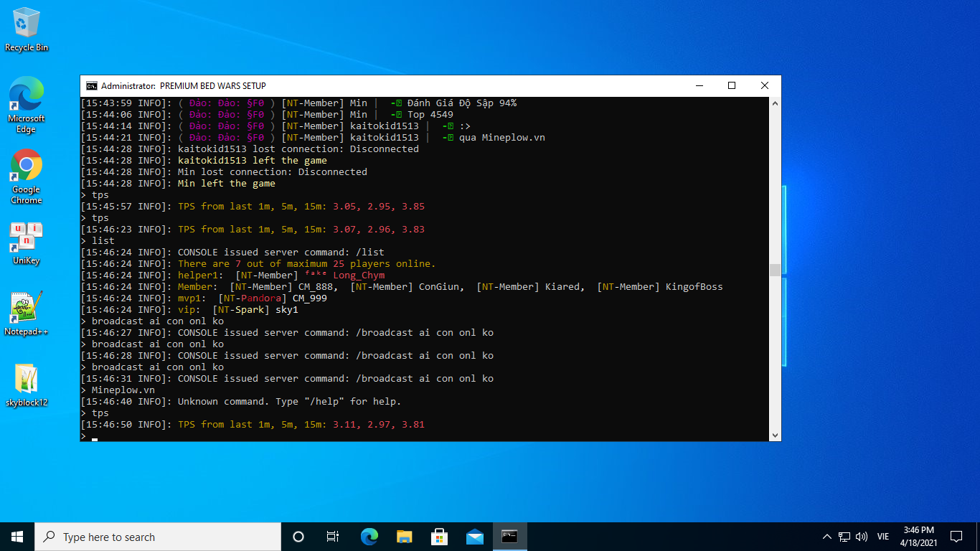Switch the VIE input language indicator
This screenshot has height=551, width=980.
coord(883,537)
